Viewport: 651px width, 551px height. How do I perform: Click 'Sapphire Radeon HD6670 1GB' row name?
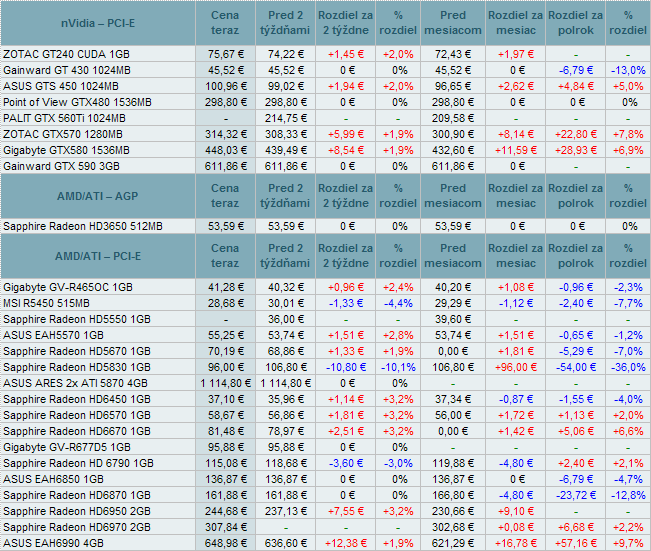(77, 431)
